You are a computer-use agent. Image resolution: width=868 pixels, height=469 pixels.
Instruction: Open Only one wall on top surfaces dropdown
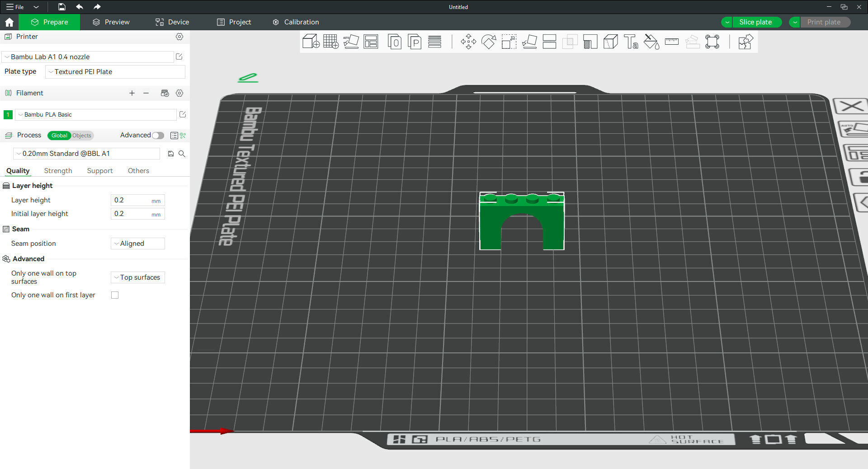pos(138,277)
